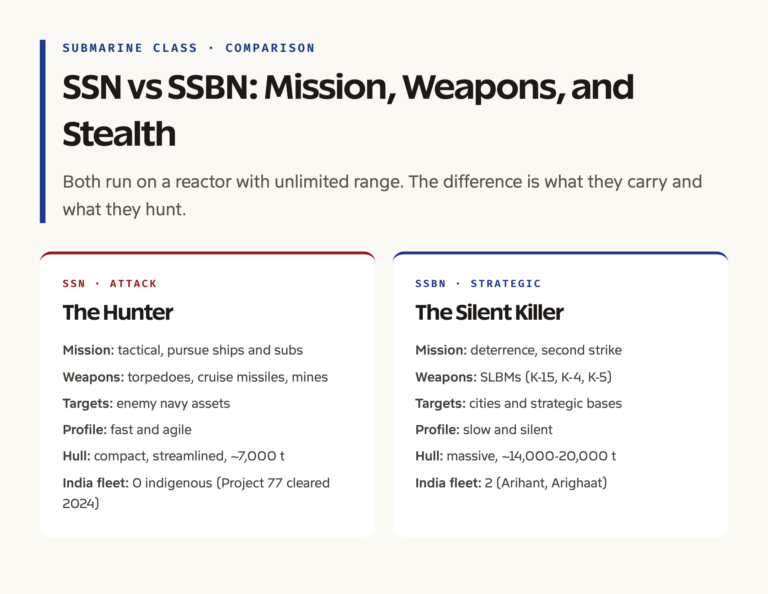Click the 'SSBN · STRATEGIC' label
This screenshot has width=768, height=594.
click(x=478, y=284)
